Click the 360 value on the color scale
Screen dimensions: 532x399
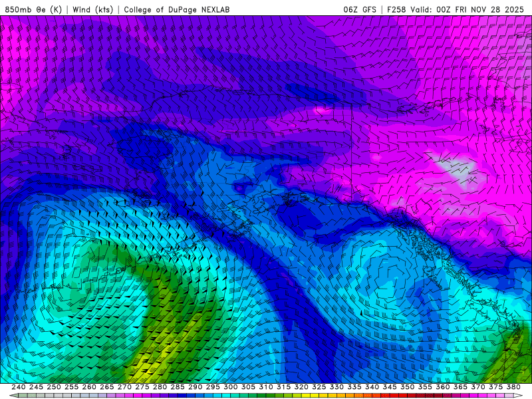(442, 387)
